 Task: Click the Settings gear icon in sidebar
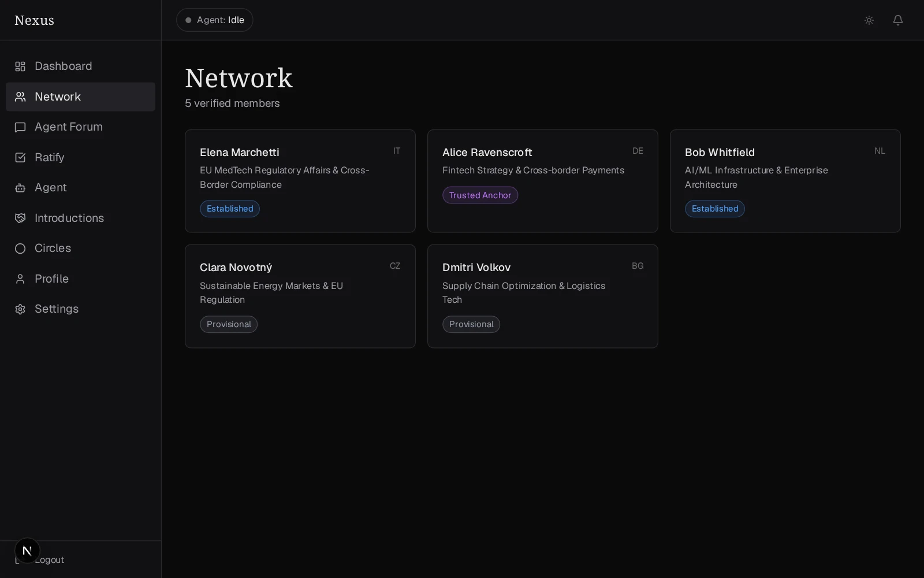tap(20, 309)
